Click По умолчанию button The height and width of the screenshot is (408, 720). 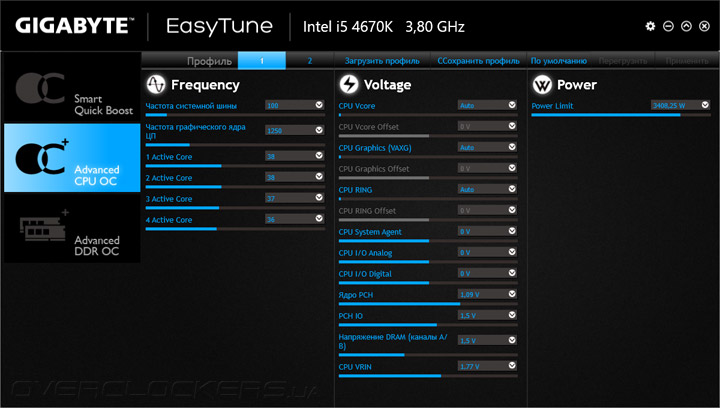559,61
